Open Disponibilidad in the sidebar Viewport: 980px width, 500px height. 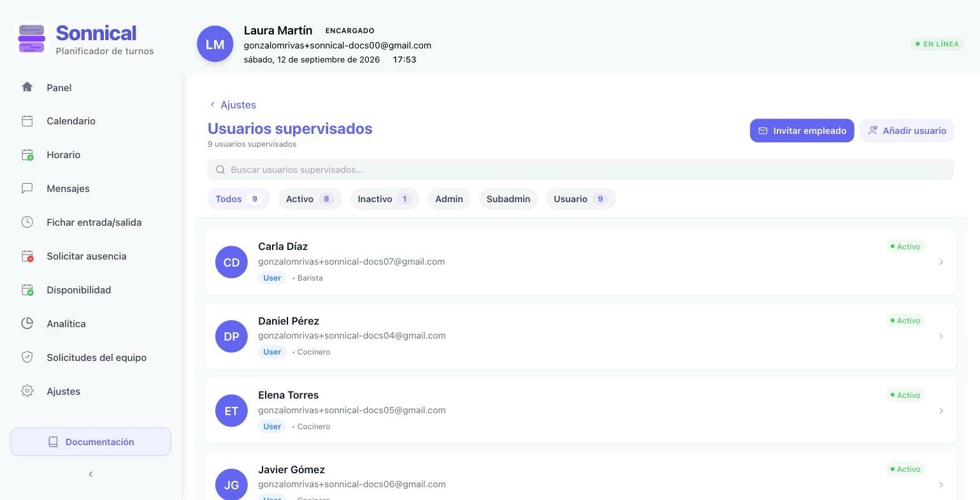coord(78,290)
